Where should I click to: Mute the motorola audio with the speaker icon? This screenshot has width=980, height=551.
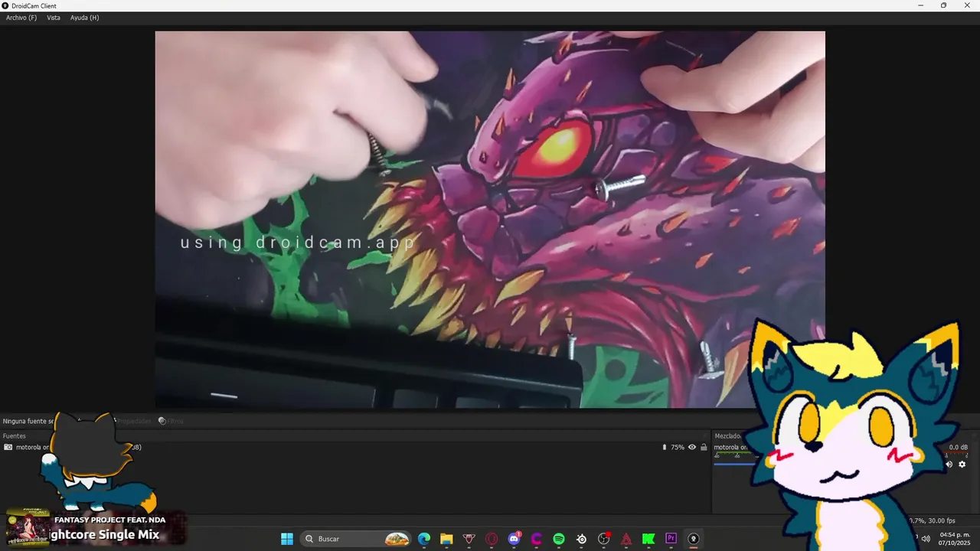(949, 464)
